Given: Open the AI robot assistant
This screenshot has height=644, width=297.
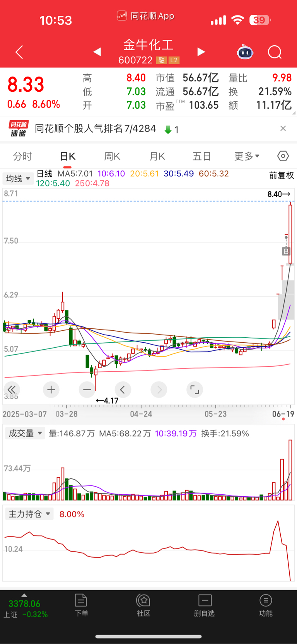Looking at the screenshot, I should pyautogui.click(x=245, y=52).
